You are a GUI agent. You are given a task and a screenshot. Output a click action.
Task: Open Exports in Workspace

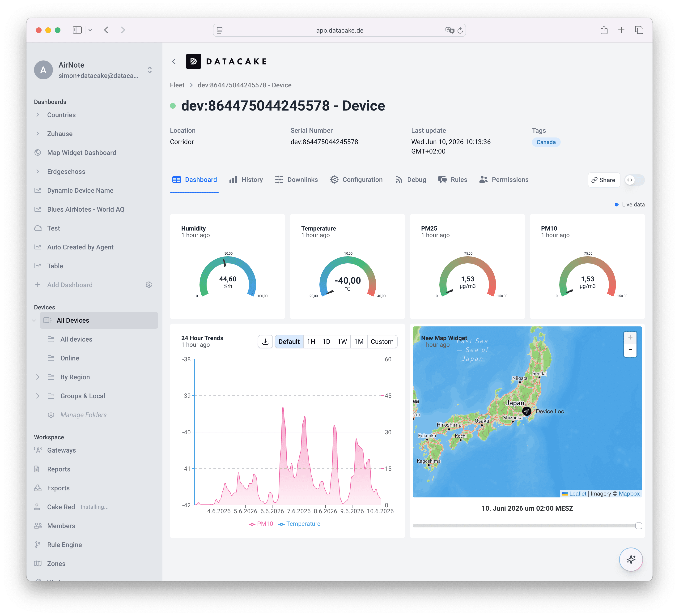pyautogui.click(x=58, y=488)
